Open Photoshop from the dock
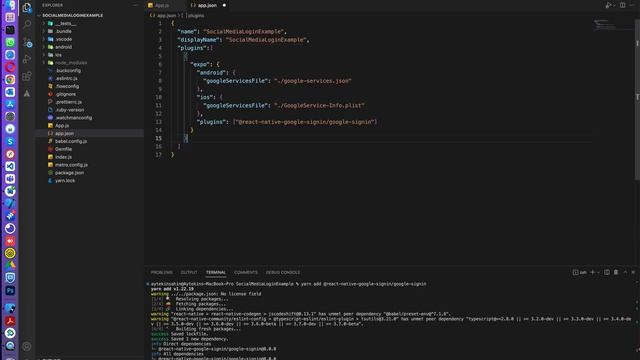The height and width of the screenshot is (360, 640). pyautogui.click(x=10, y=291)
